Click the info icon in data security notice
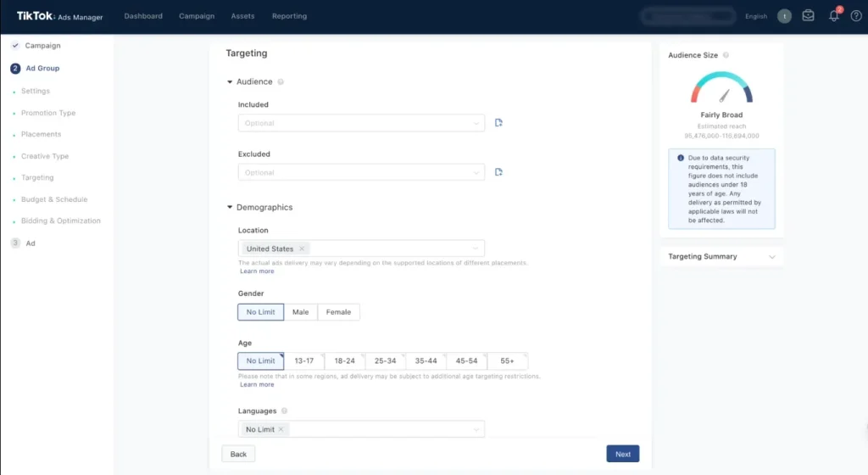 681,158
